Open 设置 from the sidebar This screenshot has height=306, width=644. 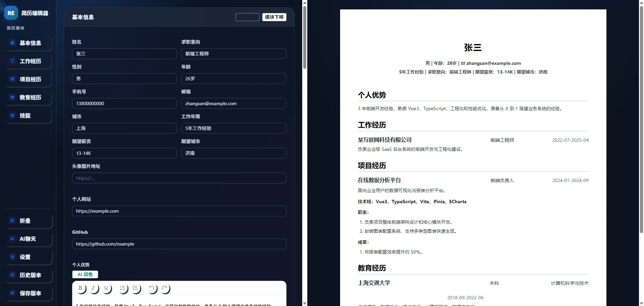point(29,257)
